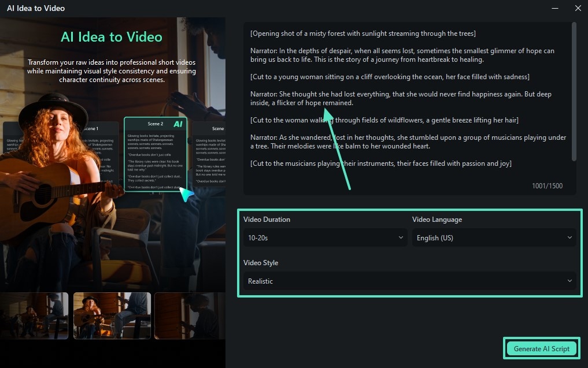Minimize the AI Idea to Video window
588x368 pixels.
point(555,8)
